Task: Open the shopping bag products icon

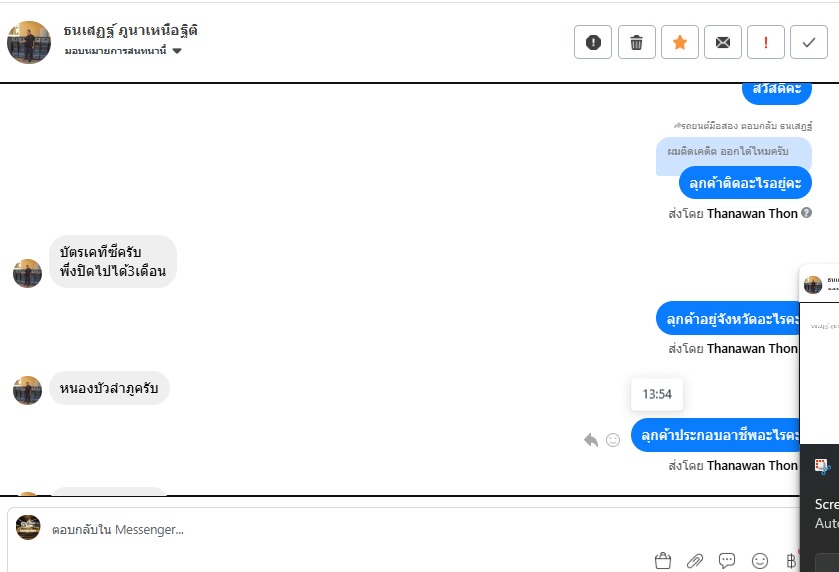Action: (x=662, y=560)
